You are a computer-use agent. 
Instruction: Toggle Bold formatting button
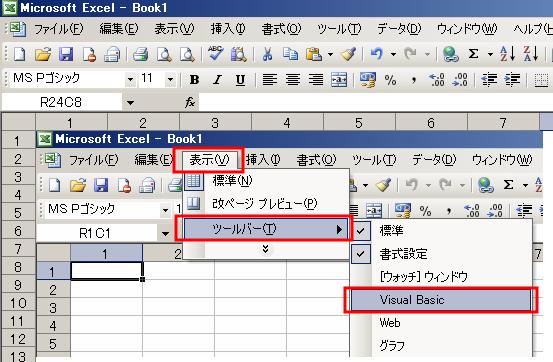tap(194, 80)
